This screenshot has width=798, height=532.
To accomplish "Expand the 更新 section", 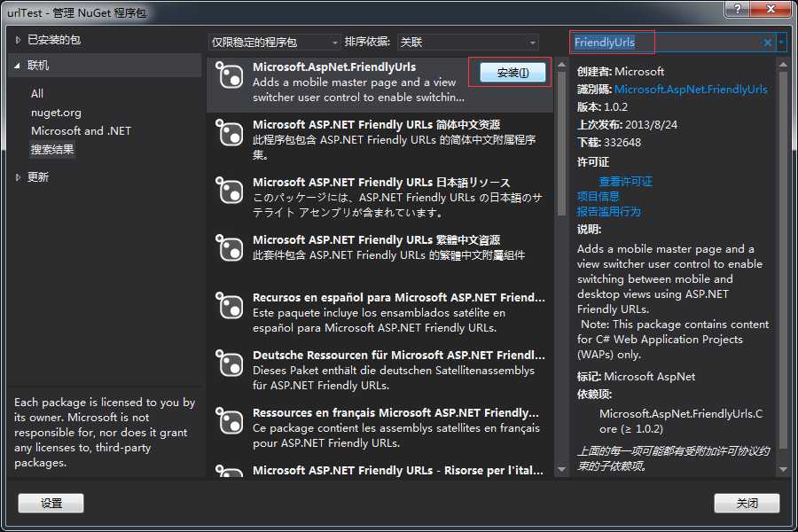I will tap(18, 177).
